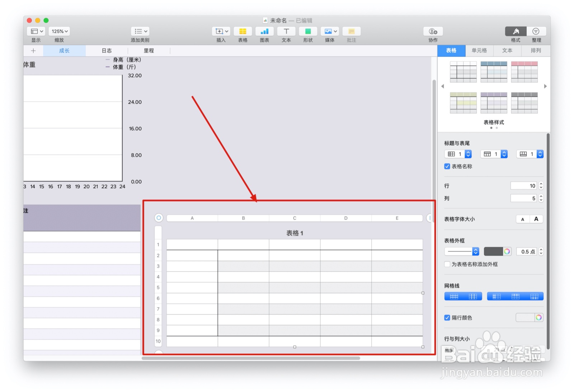
Task: Choose the plain gray table style
Action: [464, 72]
